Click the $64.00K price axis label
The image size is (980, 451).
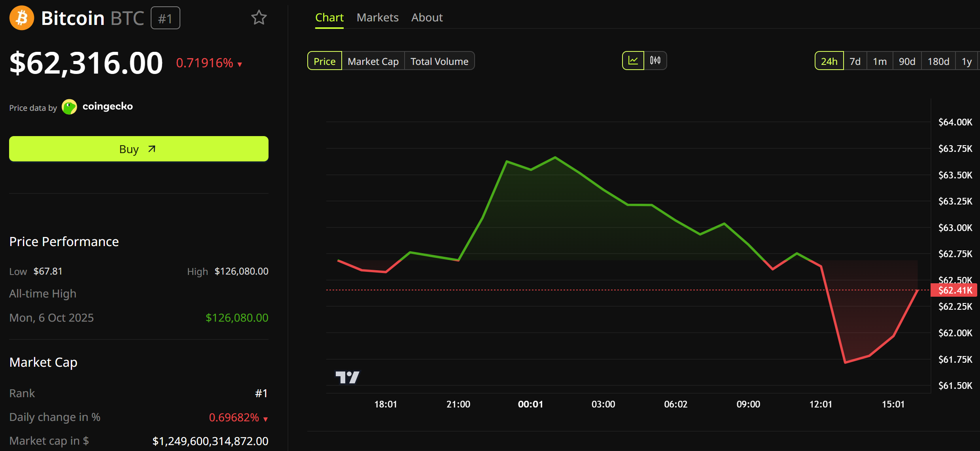(955, 122)
